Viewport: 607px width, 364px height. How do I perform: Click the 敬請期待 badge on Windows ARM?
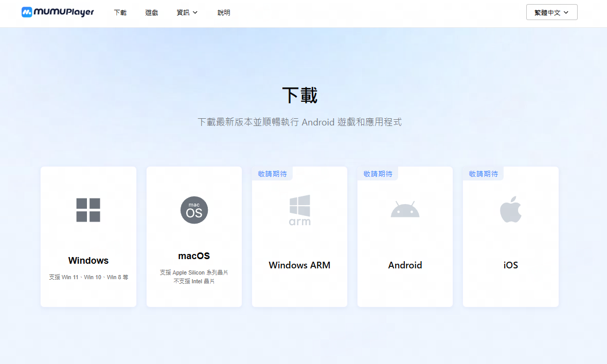pos(272,173)
